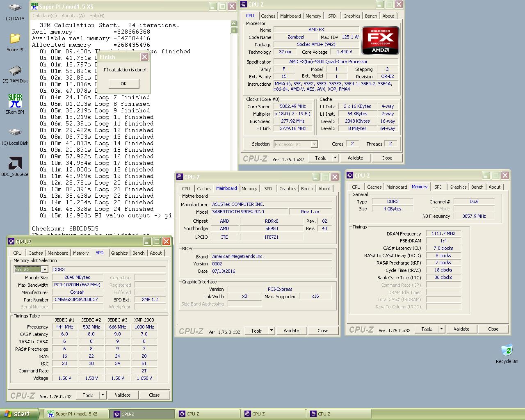This screenshot has height=420, width=525.
Task: Click the CPU-Z title icon in CPU window
Action: 244,5
